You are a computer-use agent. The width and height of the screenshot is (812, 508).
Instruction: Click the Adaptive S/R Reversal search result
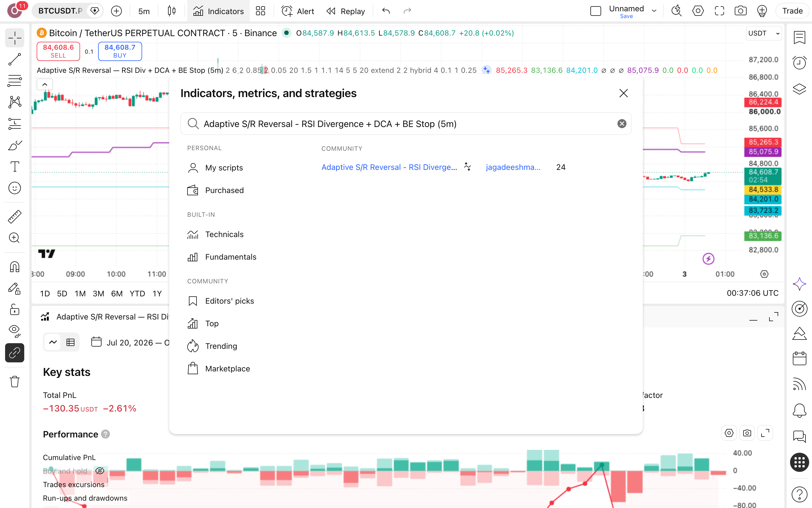pyautogui.click(x=389, y=167)
